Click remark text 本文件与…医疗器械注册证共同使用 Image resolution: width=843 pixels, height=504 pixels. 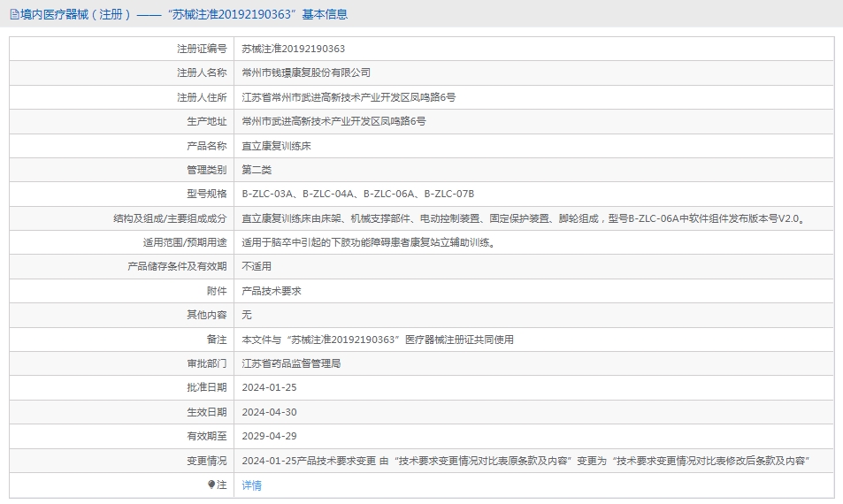click(x=378, y=340)
